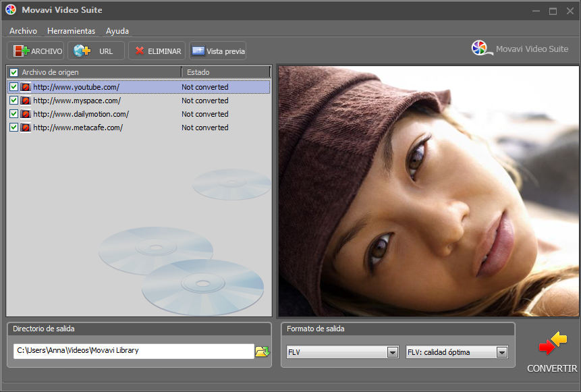Click 'Not converted' status of metacafe.com row
This screenshot has height=392, width=581.
[x=205, y=128]
